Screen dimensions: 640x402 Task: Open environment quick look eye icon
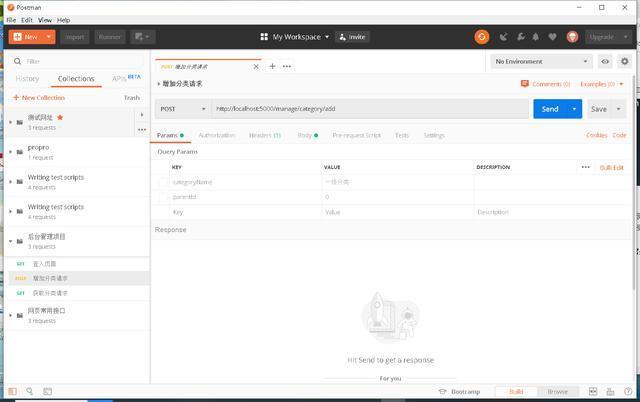click(605, 61)
